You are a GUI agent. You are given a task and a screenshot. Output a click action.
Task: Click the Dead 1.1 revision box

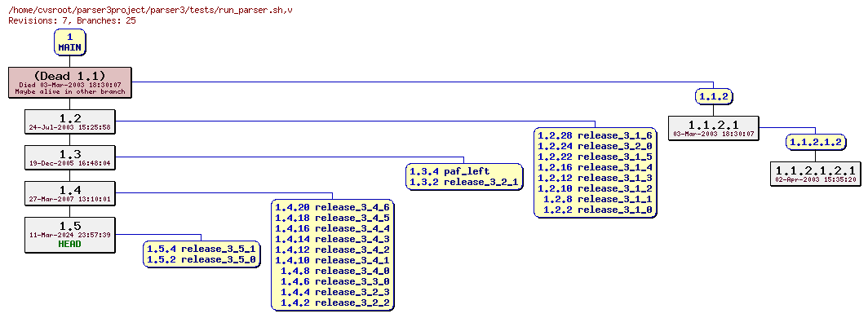pyautogui.click(x=70, y=82)
